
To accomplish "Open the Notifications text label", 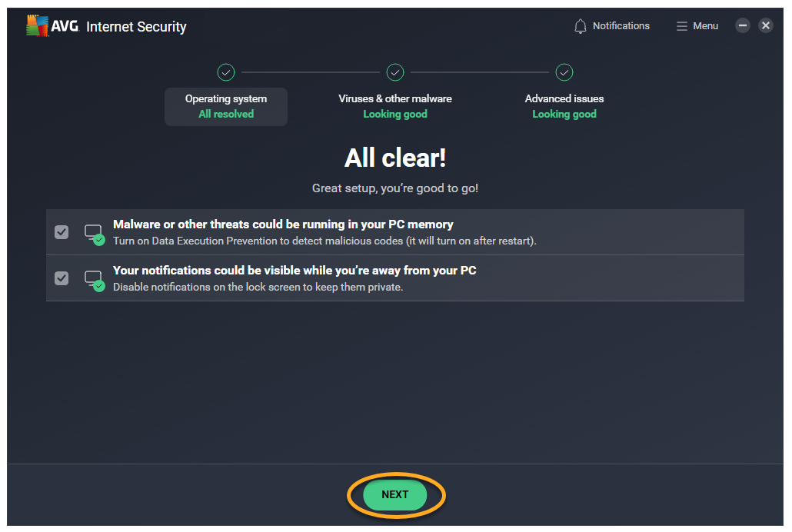I will point(621,26).
